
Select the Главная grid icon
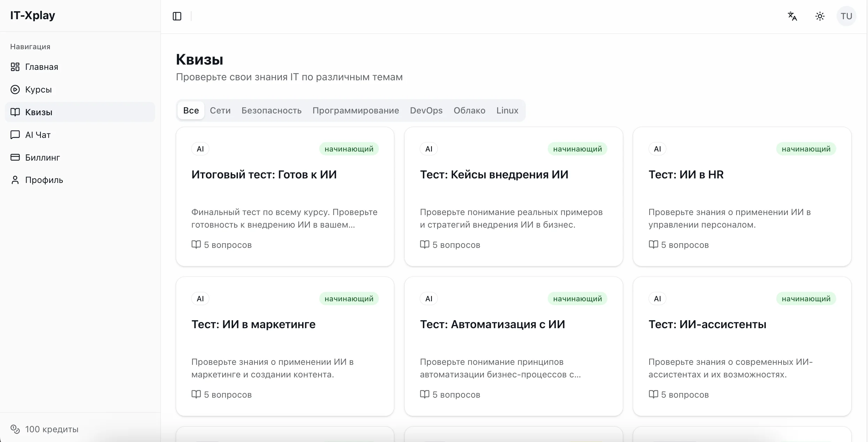[15, 67]
